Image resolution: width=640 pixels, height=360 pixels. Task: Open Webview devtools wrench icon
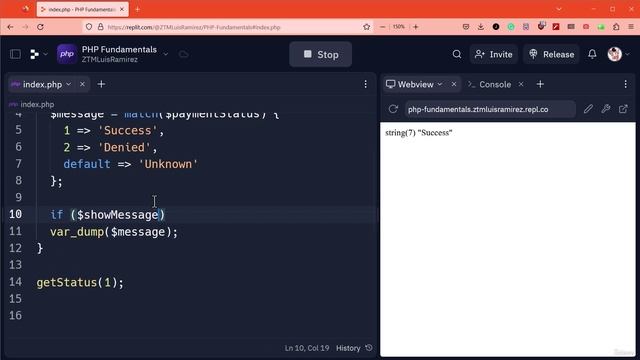click(606, 109)
